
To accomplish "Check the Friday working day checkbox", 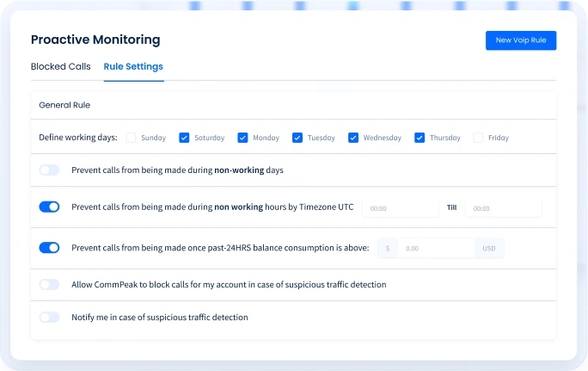I will coord(478,138).
